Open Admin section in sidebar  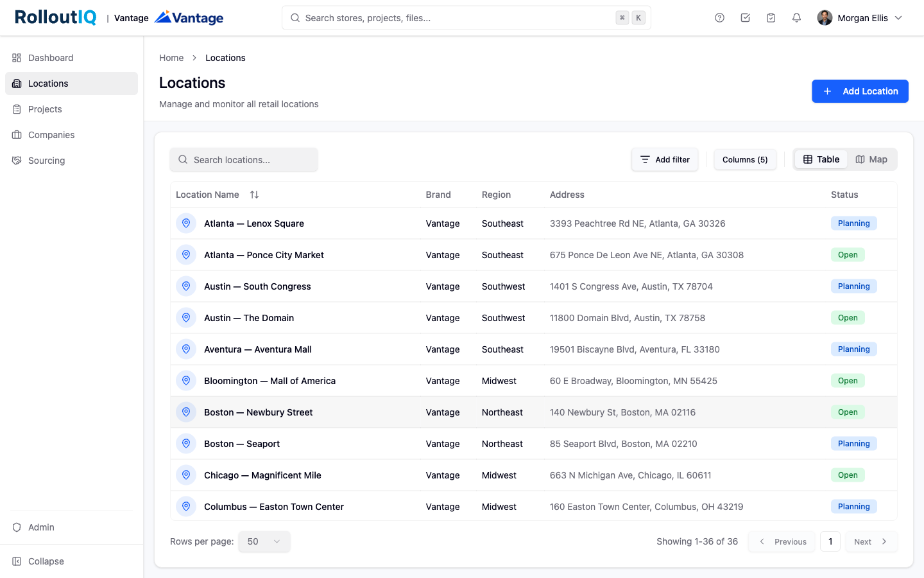tap(71, 527)
